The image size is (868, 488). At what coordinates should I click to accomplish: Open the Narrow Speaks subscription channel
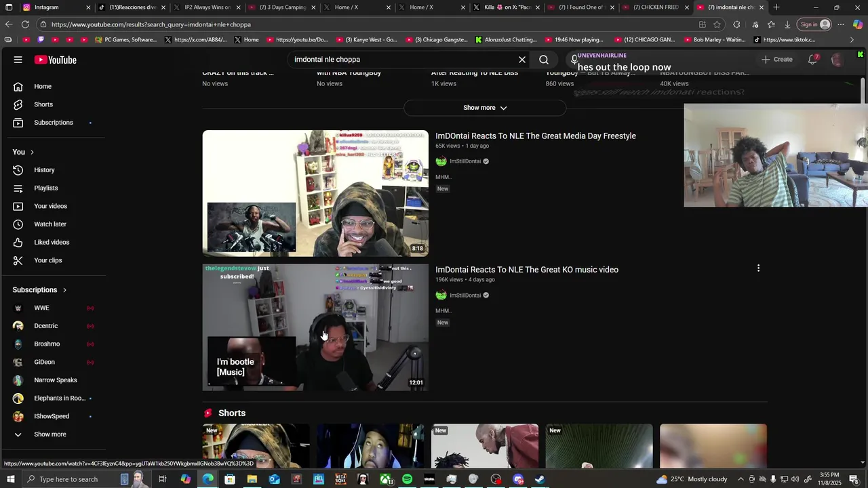click(56, 380)
